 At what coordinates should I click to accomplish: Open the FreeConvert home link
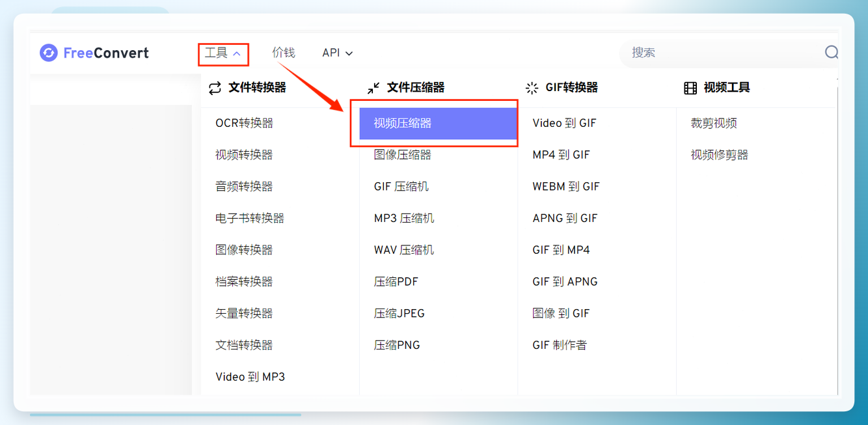tap(94, 53)
